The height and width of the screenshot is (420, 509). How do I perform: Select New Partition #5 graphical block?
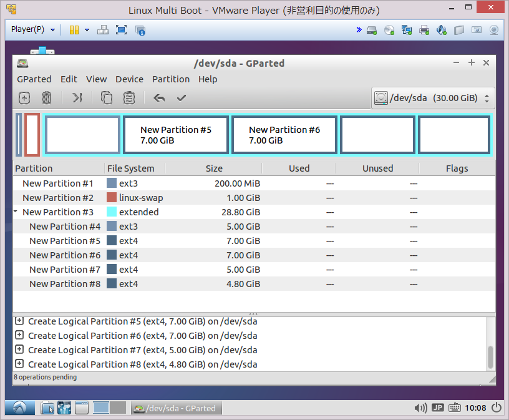176,135
